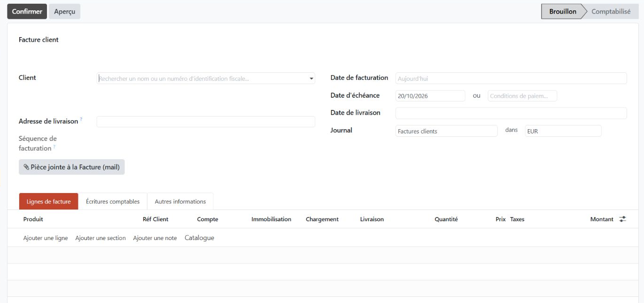
Task: Open the Catalogue link
Action: click(x=199, y=238)
